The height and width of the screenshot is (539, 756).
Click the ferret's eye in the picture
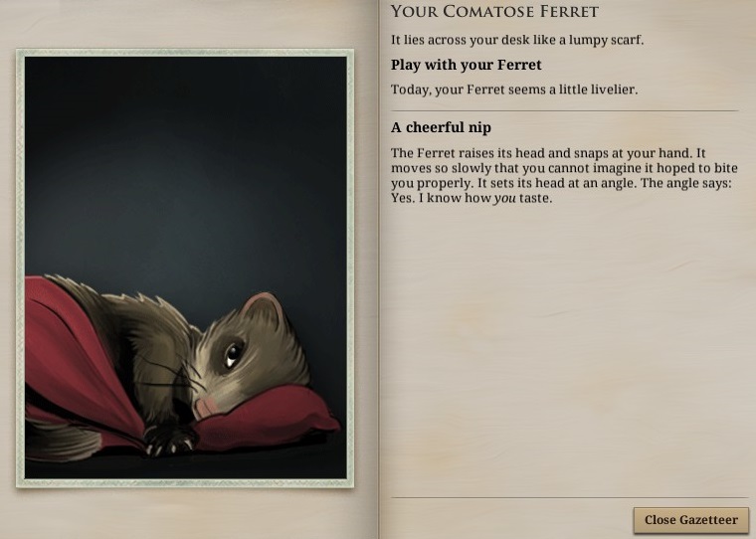pyautogui.click(x=234, y=354)
